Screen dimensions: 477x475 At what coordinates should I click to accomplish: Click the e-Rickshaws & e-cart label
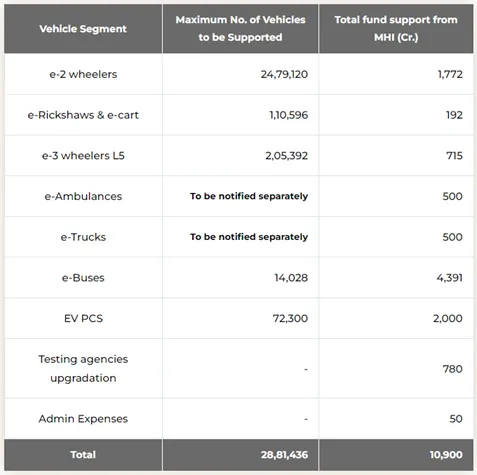[x=83, y=115]
